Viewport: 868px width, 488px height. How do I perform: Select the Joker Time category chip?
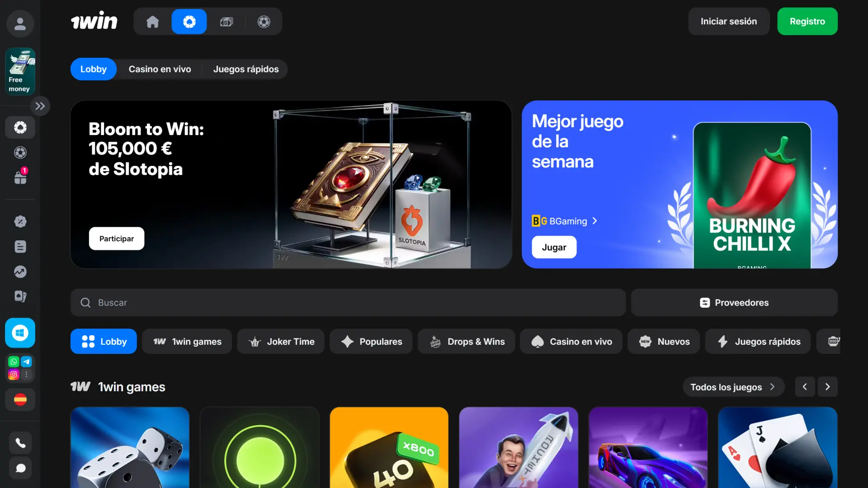pyautogui.click(x=281, y=341)
